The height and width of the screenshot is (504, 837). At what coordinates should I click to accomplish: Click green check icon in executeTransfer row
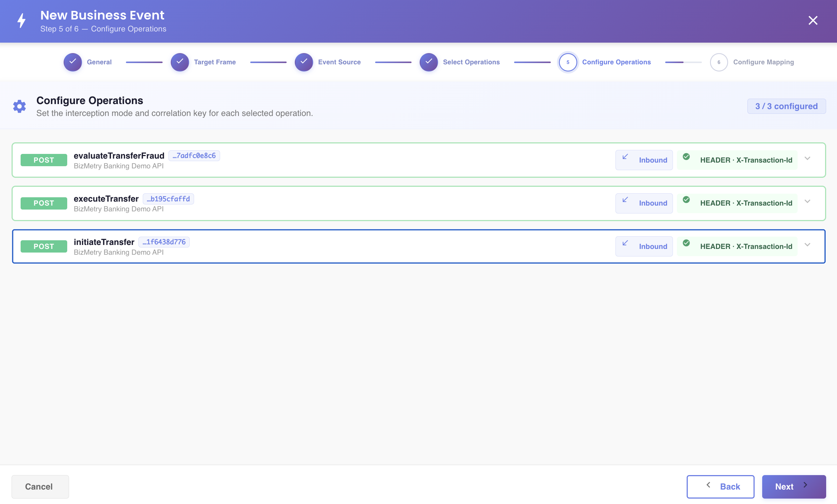coord(686,199)
